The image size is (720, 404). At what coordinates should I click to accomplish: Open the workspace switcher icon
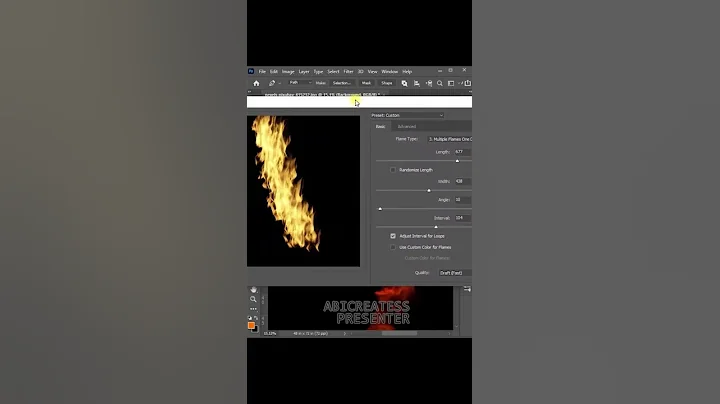451,83
